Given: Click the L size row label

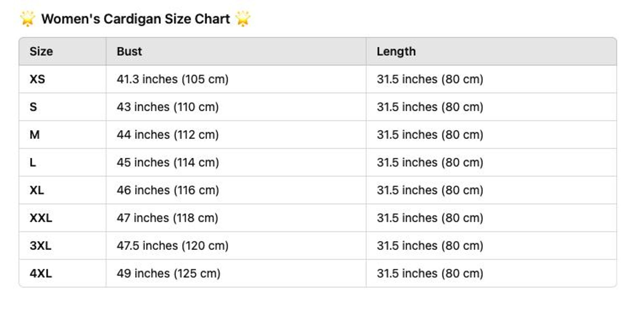Looking at the screenshot, I should [33, 162].
